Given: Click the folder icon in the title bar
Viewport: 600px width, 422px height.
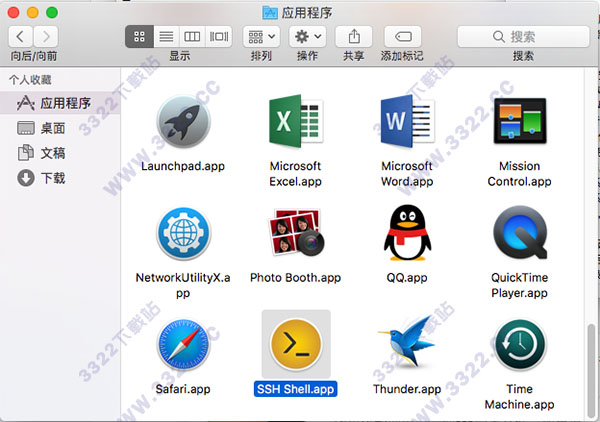Looking at the screenshot, I should [x=270, y=13].
